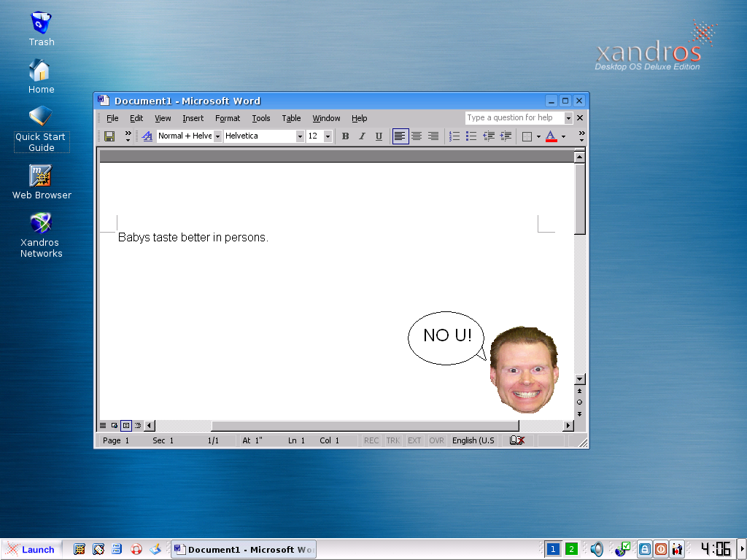Viewport: 747px width, 560px height.
Task: Apply outside border button
Action: point(527,136)
